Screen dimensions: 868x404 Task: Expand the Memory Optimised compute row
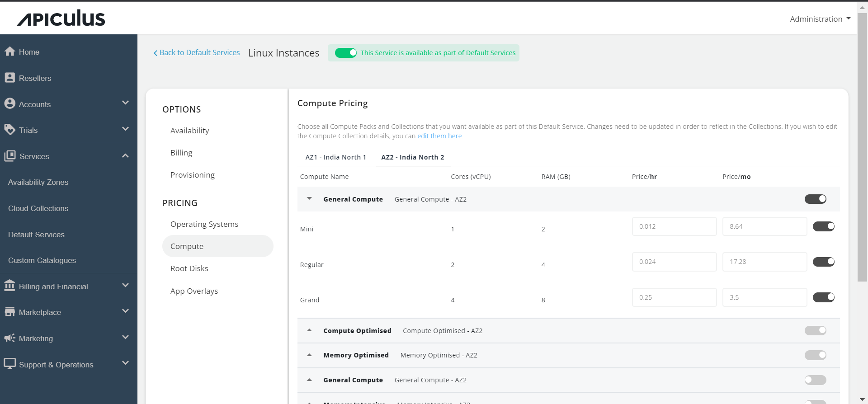[309, 355]
